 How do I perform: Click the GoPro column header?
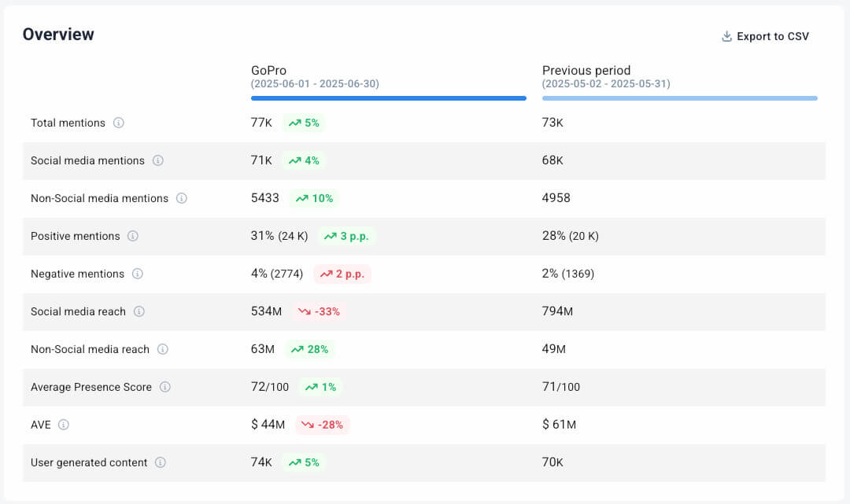(x=268, y=71)
